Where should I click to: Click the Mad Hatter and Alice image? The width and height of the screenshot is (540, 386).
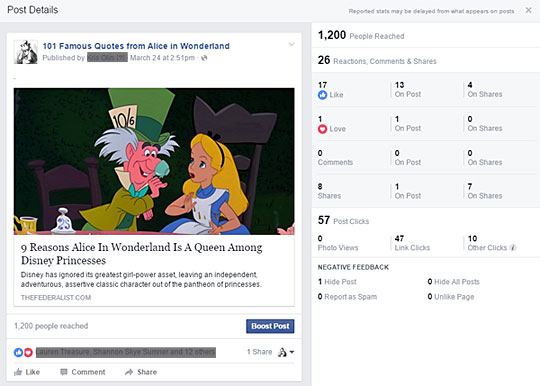154,161
